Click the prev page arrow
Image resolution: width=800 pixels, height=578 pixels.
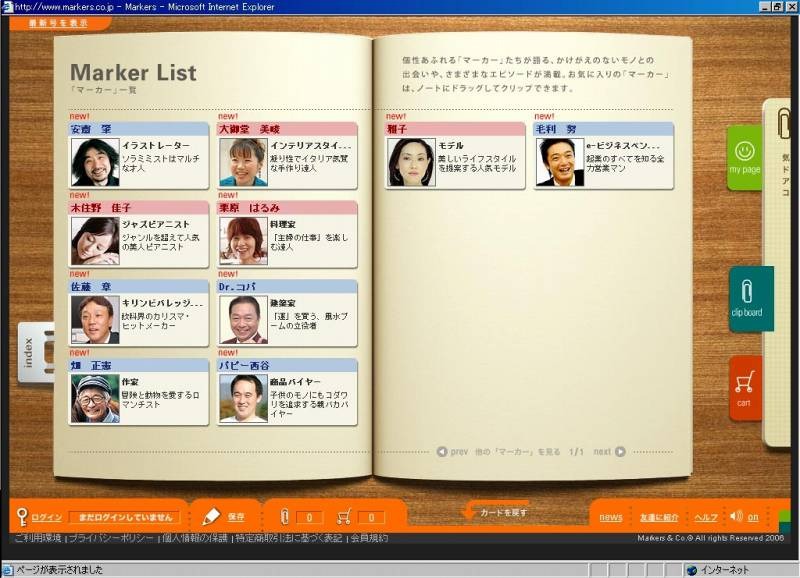click(x=442, y=451)
